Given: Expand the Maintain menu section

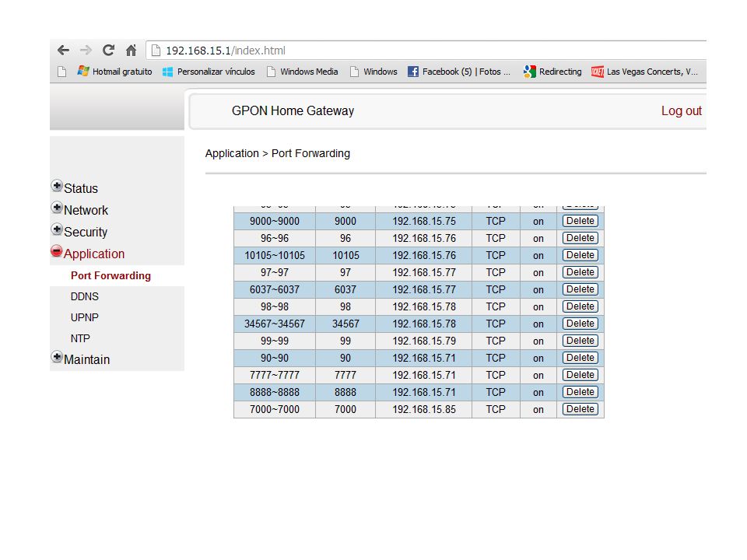Looking at the screenshot, I should click(57, 357).
